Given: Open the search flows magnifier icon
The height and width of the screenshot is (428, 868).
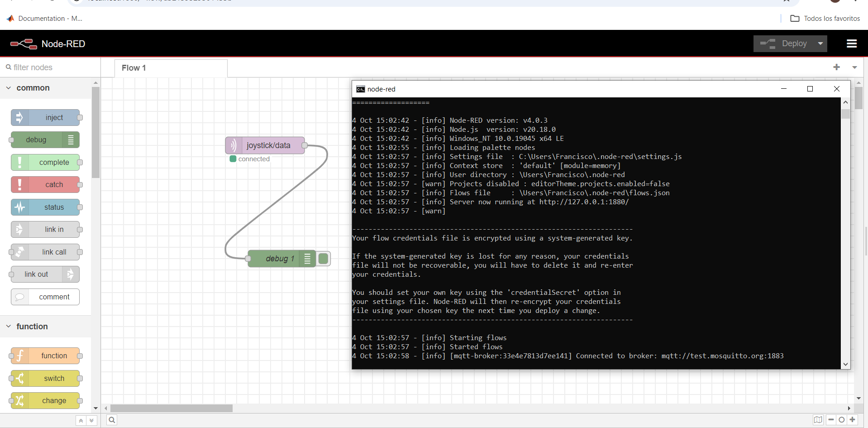Looking at the screenshot, I should coord(112,420).
